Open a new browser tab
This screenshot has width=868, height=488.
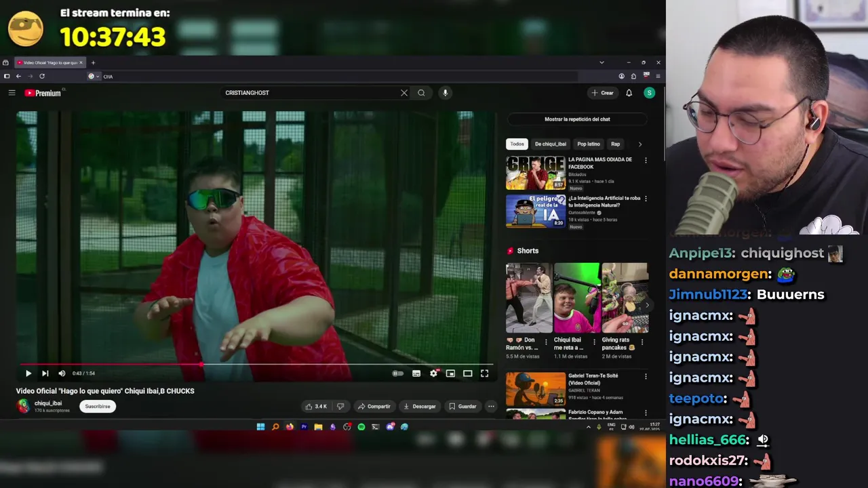click(93, 63)
